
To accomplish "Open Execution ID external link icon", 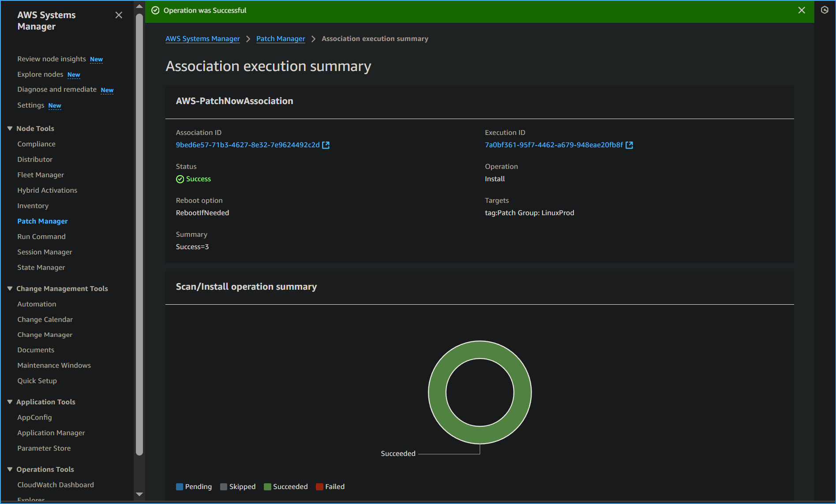I will coord(630,145).
